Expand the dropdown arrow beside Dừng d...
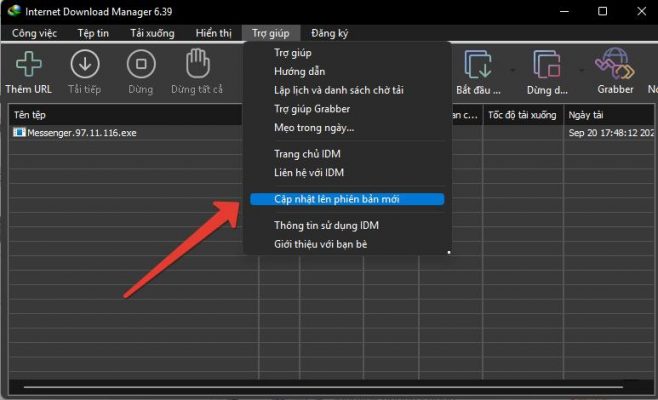658x400 pixels. point(578,70)
